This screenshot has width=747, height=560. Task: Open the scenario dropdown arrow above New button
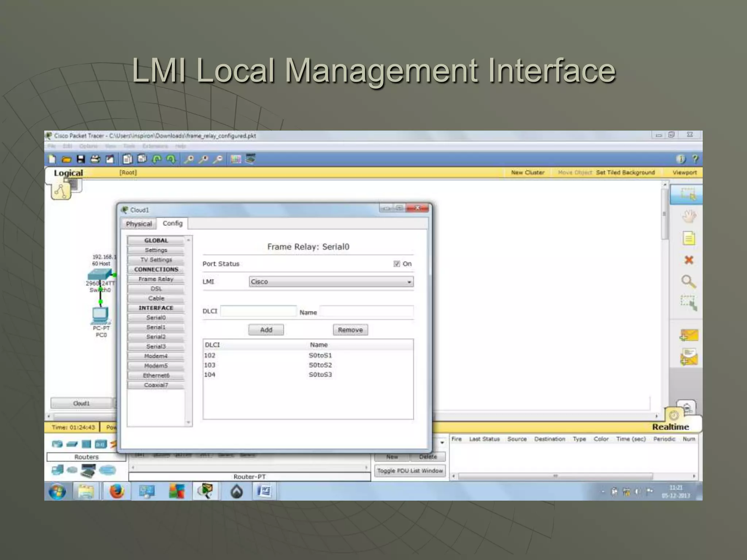[x=442, y=443]
